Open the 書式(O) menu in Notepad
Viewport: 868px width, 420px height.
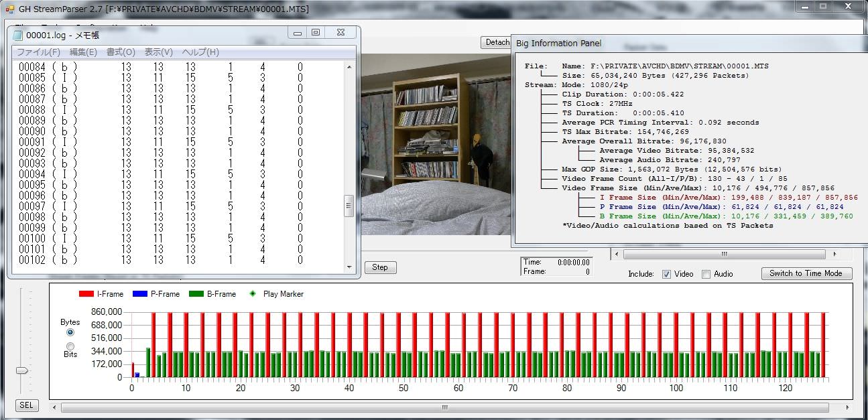point(121,52)
